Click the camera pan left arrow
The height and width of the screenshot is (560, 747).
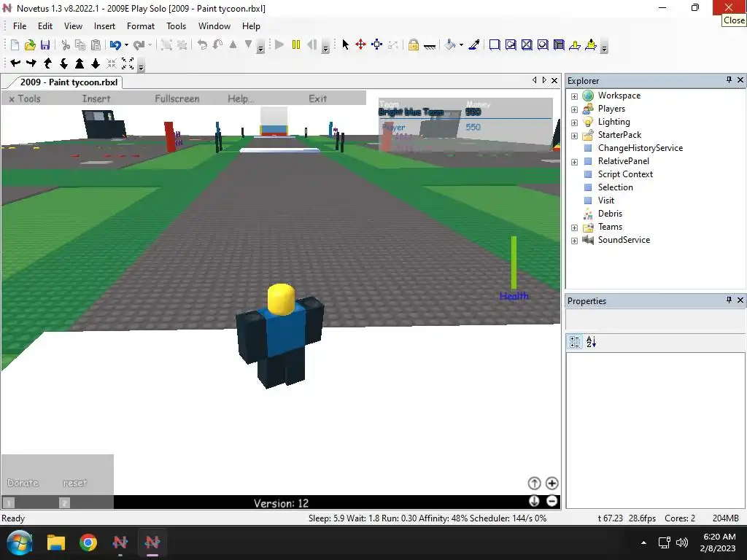[15, 63]
